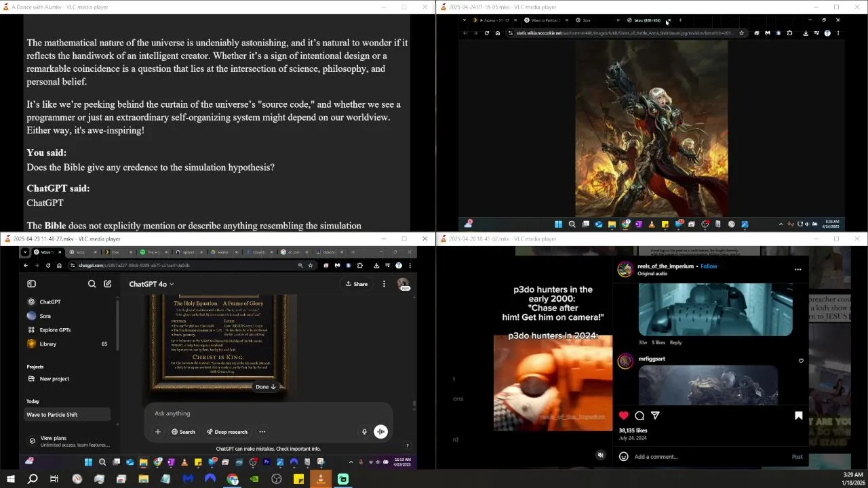Open the ChatGPT profile avatar

tap(403, 284)
